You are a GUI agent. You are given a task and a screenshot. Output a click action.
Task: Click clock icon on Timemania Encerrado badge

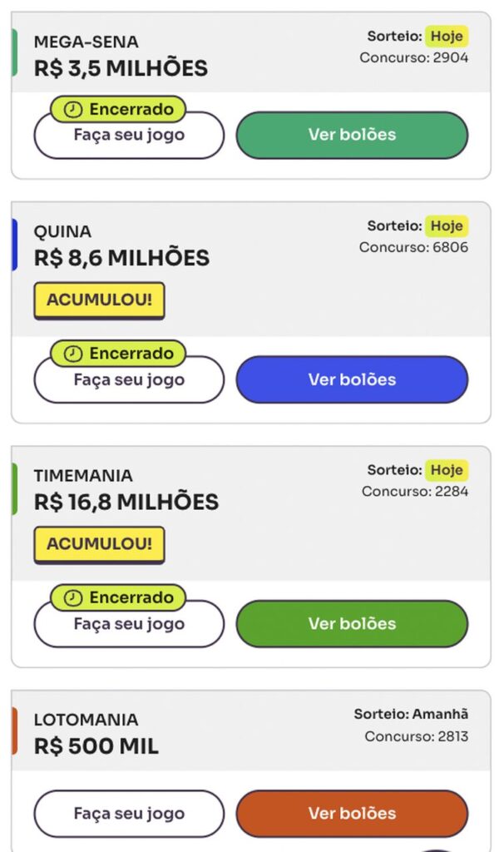tap(74, 597)
